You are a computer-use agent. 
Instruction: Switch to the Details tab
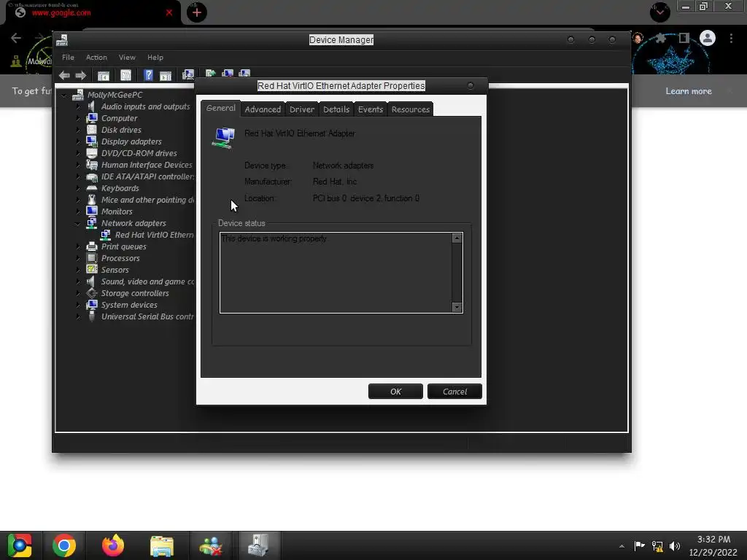(x=336, y=109)
